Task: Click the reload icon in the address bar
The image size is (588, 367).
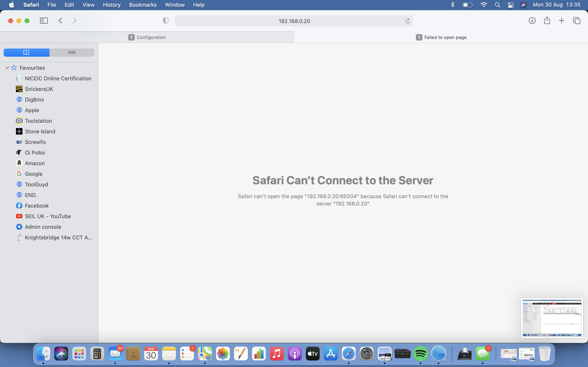Action: (x=407, y=21)
